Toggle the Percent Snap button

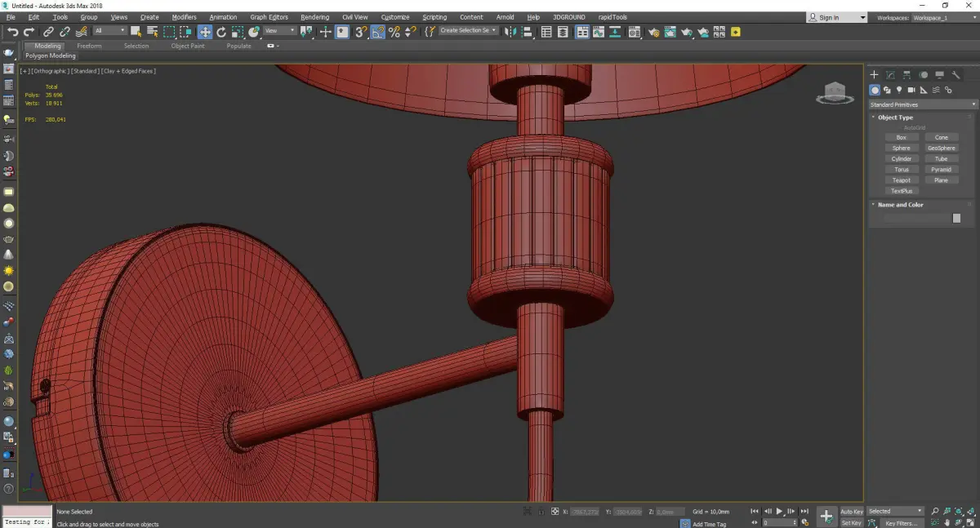click(x=394, y=32)
